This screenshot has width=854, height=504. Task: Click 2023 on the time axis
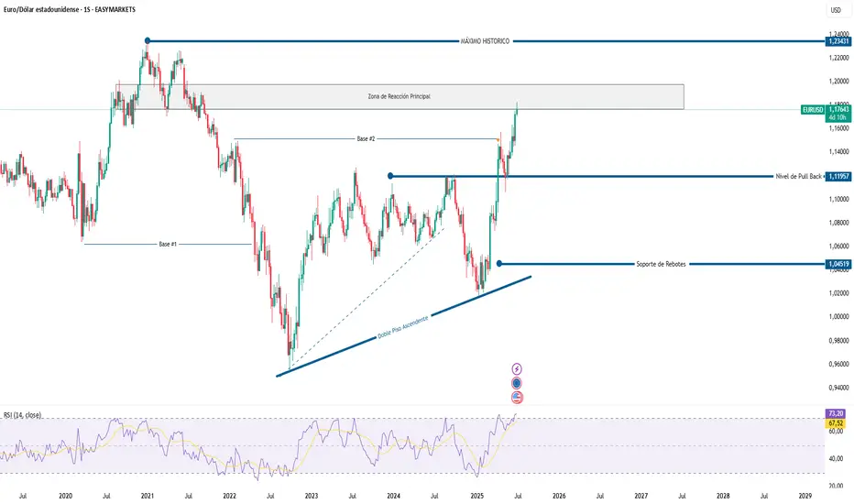[312, 496]
